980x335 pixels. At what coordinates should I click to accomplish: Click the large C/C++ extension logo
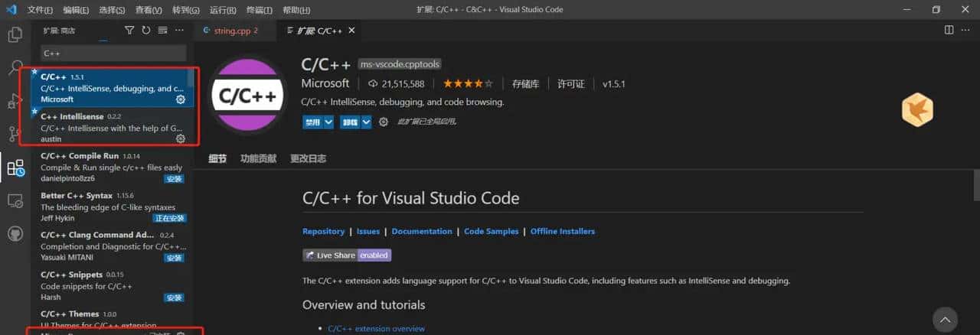coord(248,96)
